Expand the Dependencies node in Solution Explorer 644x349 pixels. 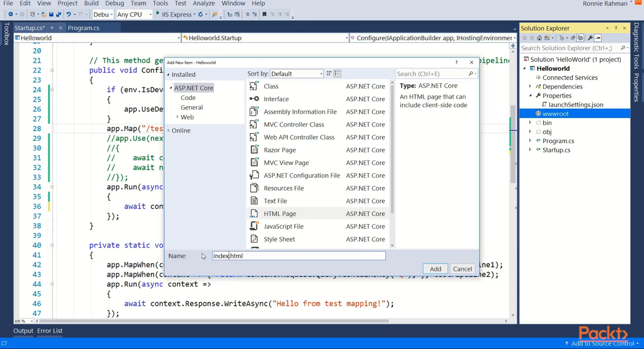click(530, 86)
